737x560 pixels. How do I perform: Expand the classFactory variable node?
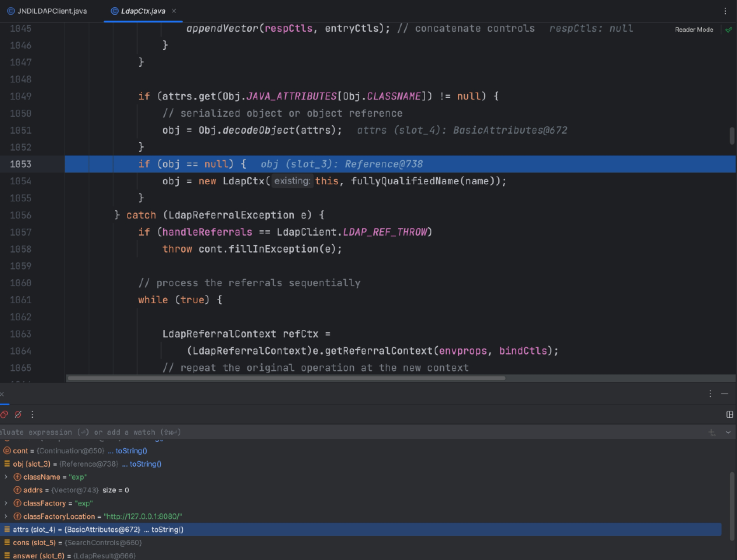(x=6, y=503)
